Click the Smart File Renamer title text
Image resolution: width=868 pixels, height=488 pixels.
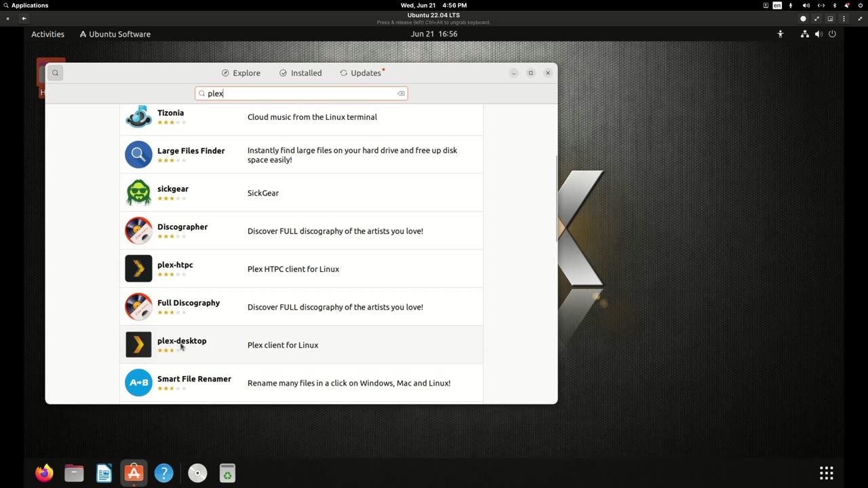[194, 379]
